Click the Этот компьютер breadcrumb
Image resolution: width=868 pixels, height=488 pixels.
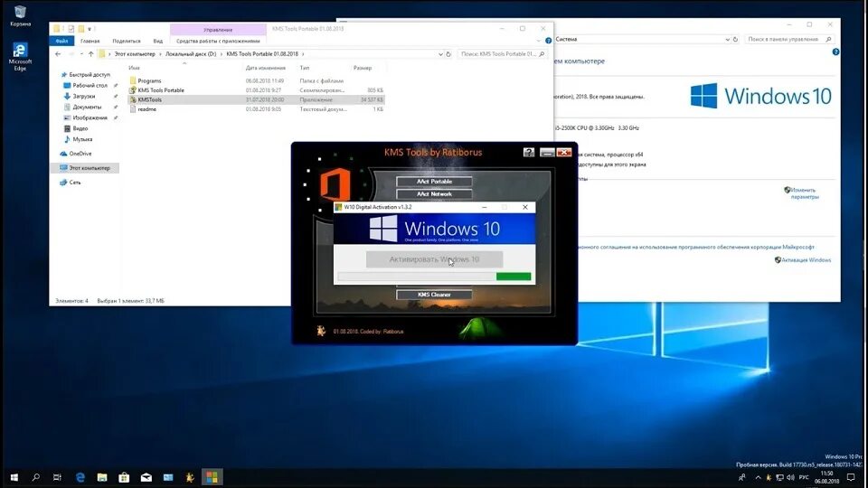pyautogui.click(x=135, y=54)
